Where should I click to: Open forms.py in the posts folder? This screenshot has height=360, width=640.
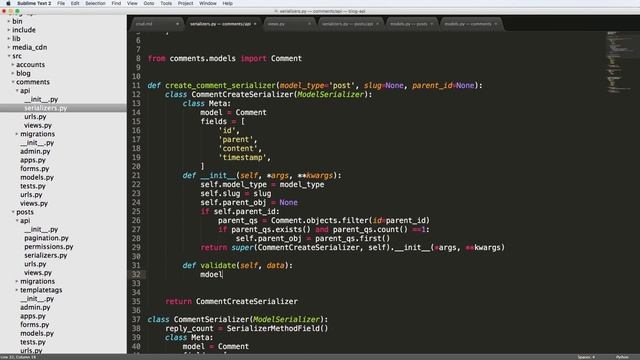(35, 325)
